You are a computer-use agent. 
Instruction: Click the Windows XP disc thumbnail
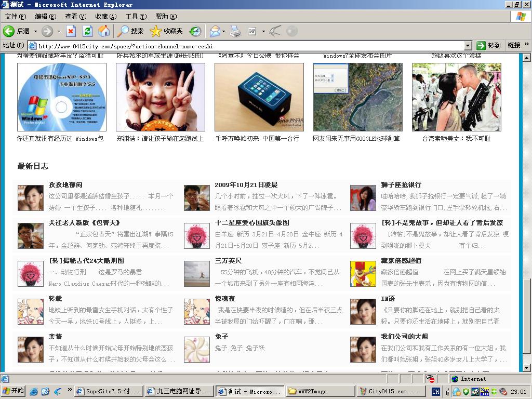tap(62, 97)
